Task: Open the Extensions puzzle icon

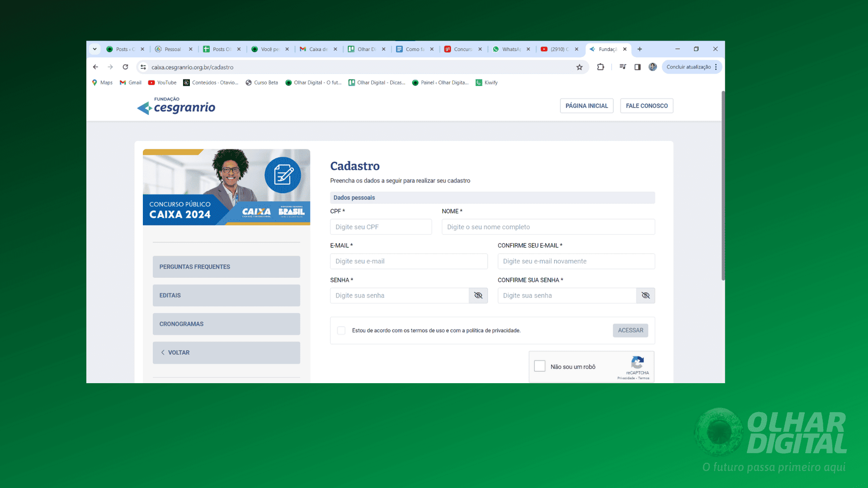Action: pos(600,67)
